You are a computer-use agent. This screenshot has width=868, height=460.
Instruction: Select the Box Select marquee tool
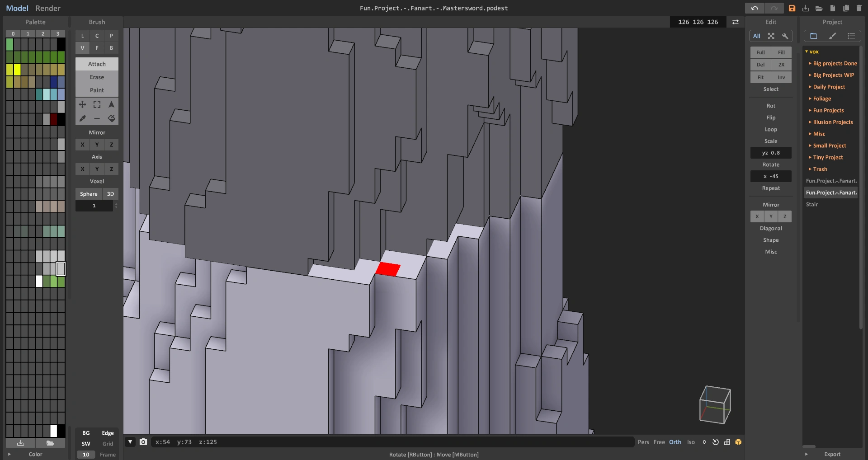[97, 104]
